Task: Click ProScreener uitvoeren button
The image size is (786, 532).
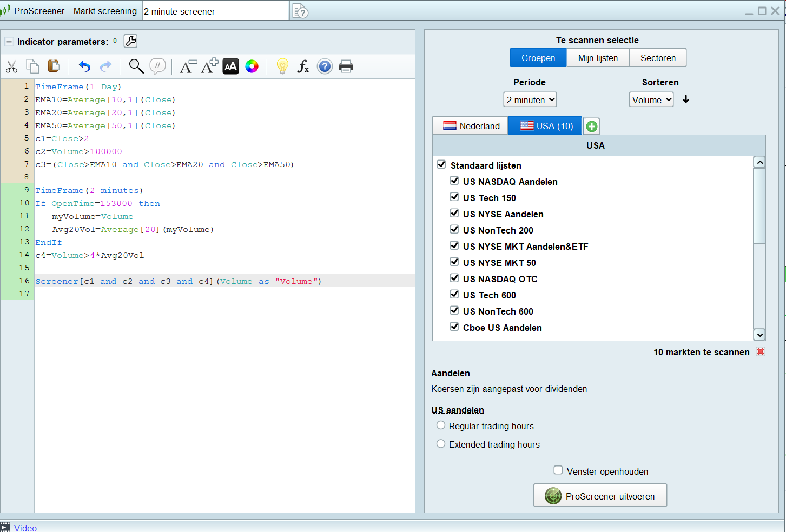Action: pyautogui.click(x=600, y=496)
